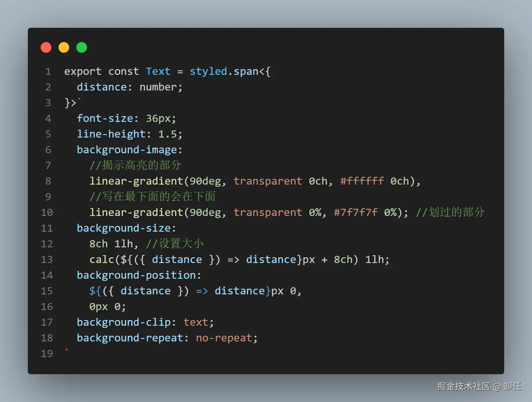
Task: Select the no-repeat value on line 18
Action: click(x=225, y=337)
